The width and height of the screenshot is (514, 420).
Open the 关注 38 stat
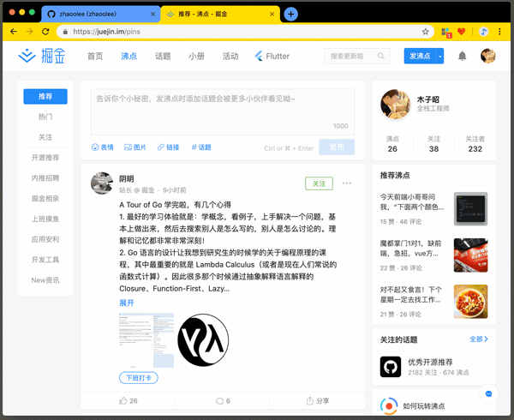tap(433, 144)
